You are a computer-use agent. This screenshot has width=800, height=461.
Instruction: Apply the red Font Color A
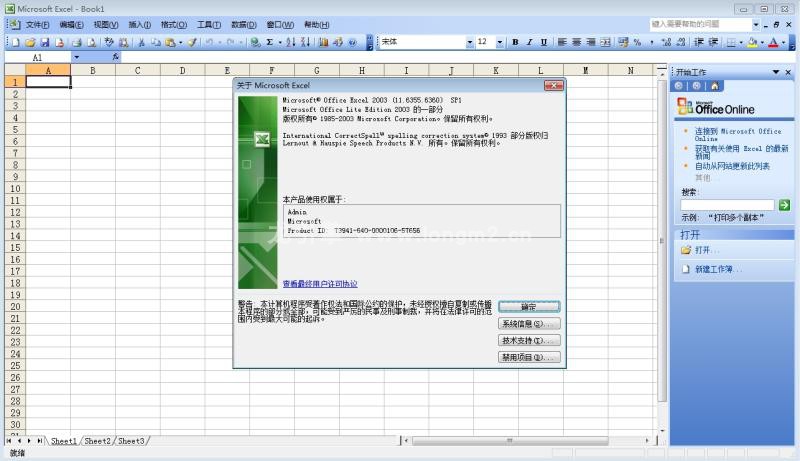pyautogui.click(x=773, y=42)
